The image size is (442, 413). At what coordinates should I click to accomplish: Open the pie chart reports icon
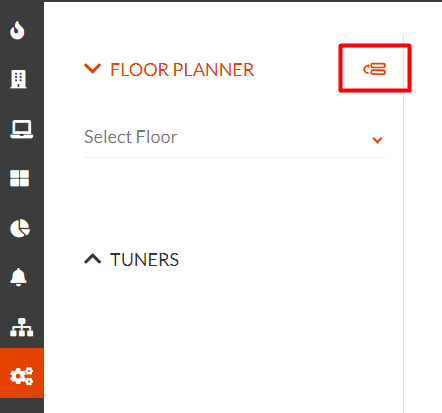click(x=20, y=228)
